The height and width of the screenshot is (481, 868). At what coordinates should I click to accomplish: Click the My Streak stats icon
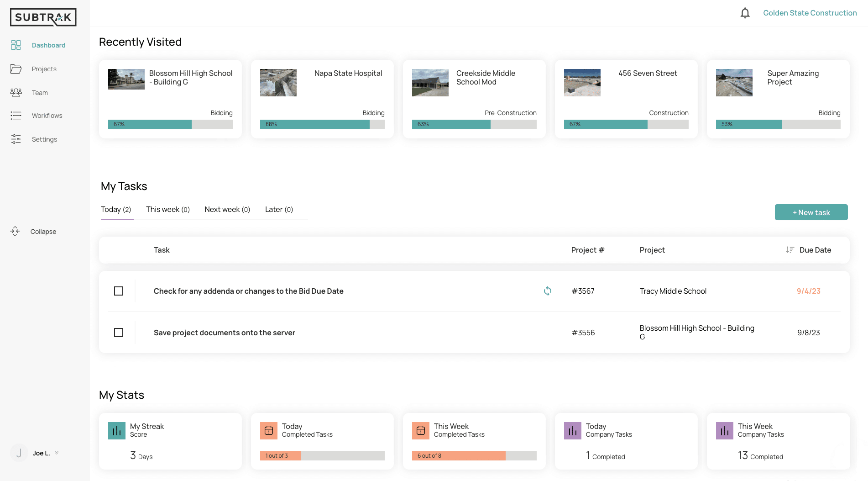pos(117,430)
